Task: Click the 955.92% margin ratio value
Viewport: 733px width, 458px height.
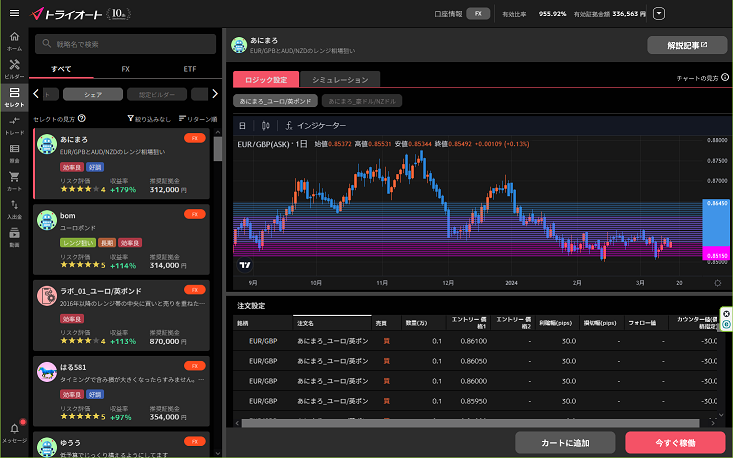Action: [552, 14]
